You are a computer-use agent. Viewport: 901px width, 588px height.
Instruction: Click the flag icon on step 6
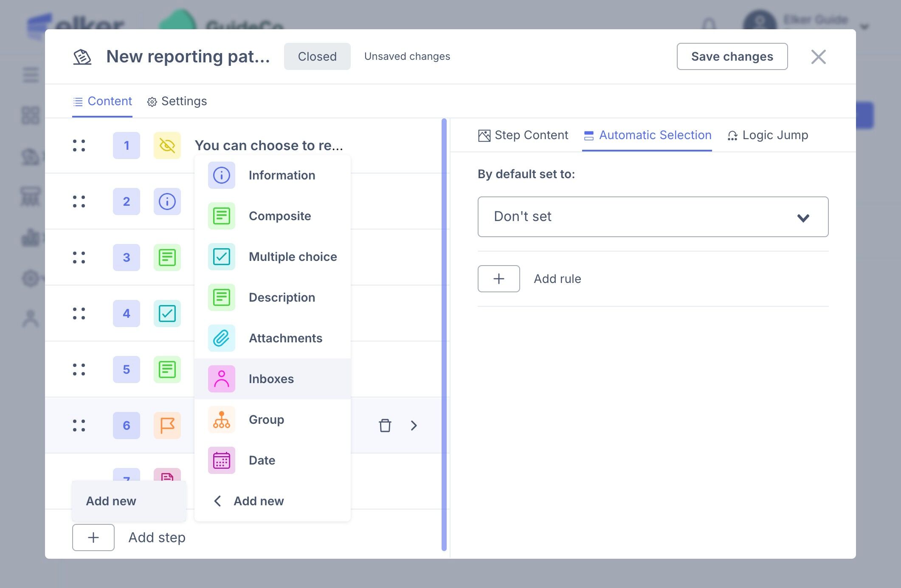167,425
